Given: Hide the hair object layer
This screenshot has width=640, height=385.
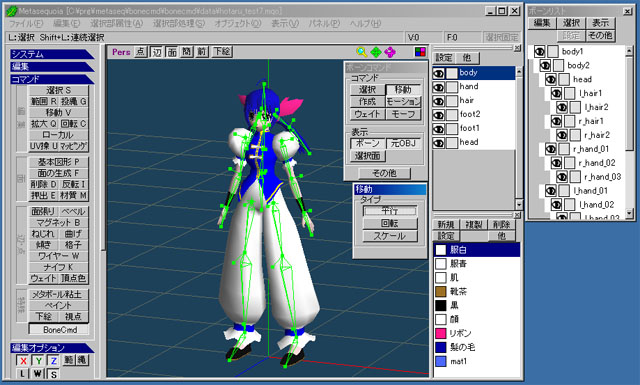Looking at the screenshot, I should coord(438,101).
